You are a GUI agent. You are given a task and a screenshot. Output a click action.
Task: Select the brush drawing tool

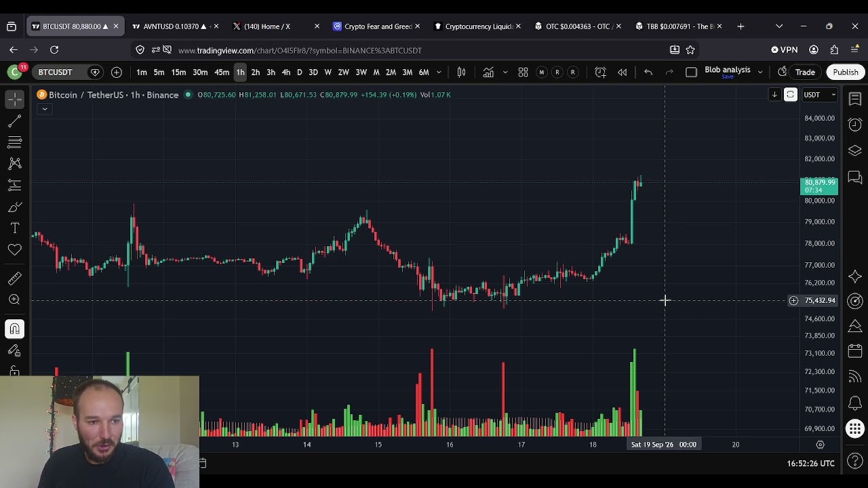point(14,207)
